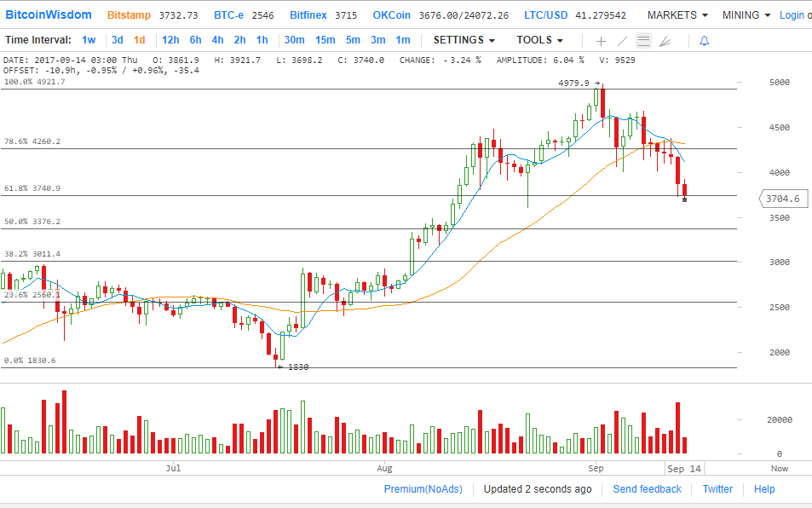
Task: Switch time interval to 1w
Action: (89, 40)
